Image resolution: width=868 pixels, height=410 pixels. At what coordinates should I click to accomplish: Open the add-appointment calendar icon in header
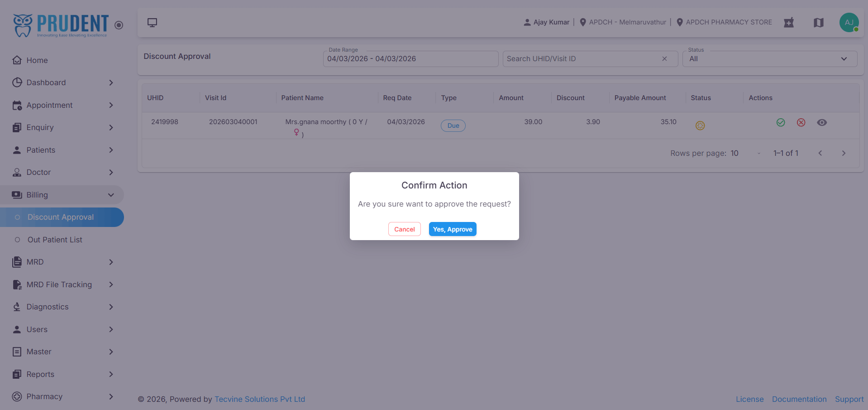[789, 22]
